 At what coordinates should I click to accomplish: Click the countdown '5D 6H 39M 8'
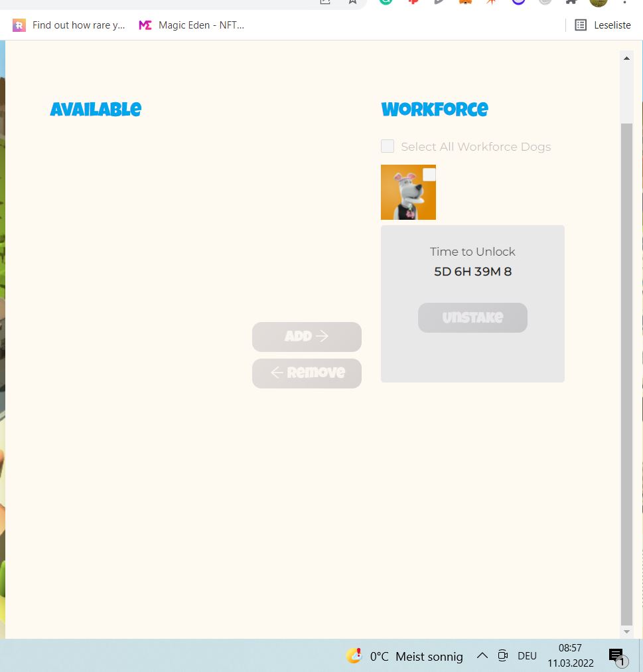472,272
